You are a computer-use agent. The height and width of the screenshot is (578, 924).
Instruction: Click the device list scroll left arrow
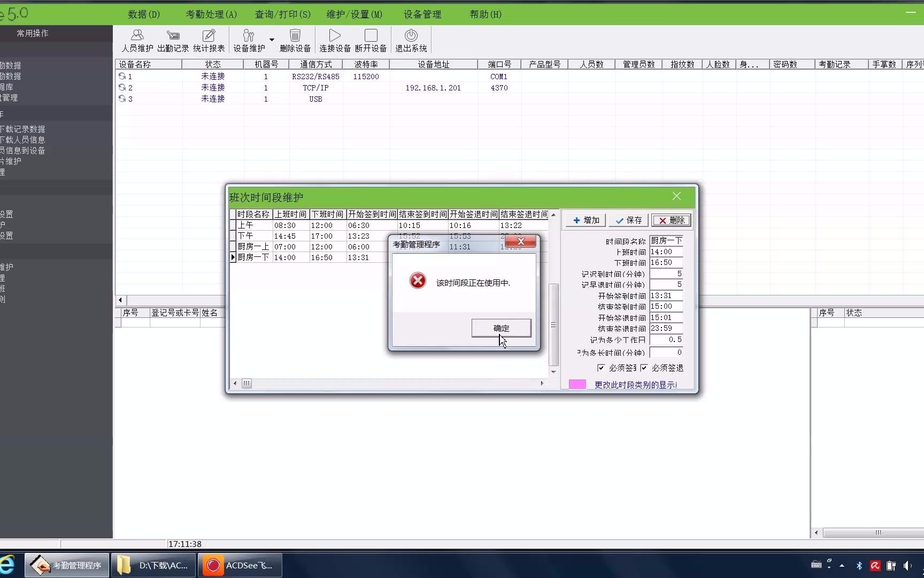(x=120, y=300)
